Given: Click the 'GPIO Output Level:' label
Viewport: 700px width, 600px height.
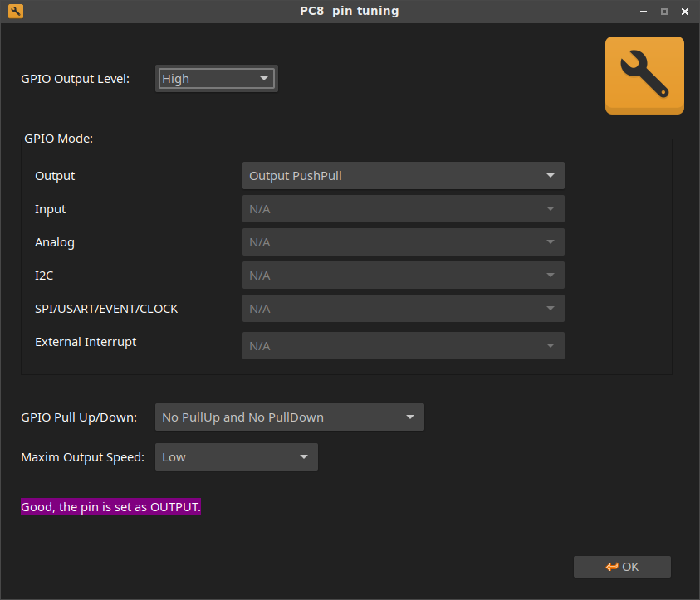Looking at the screenshot, I should (x=76, y=79).
